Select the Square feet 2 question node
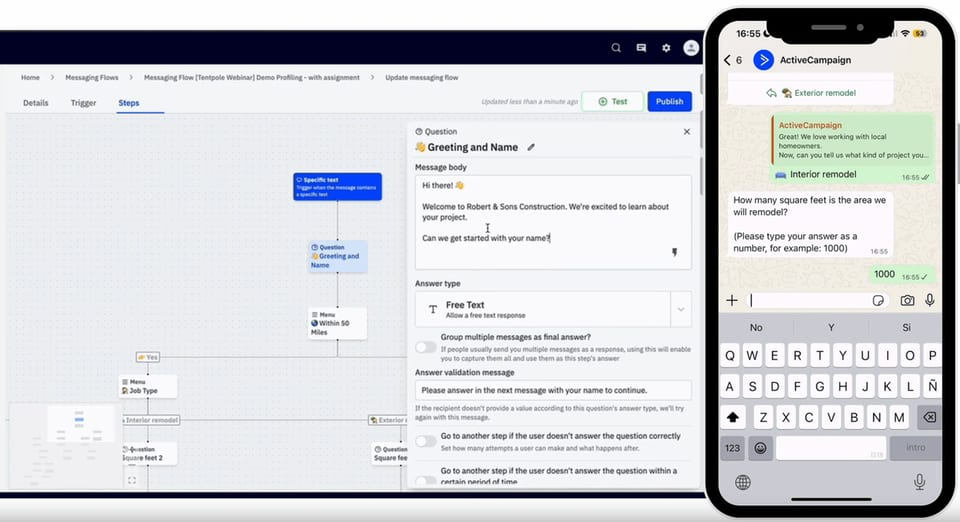This screenshot has width=960, height=522. point(149,453)
